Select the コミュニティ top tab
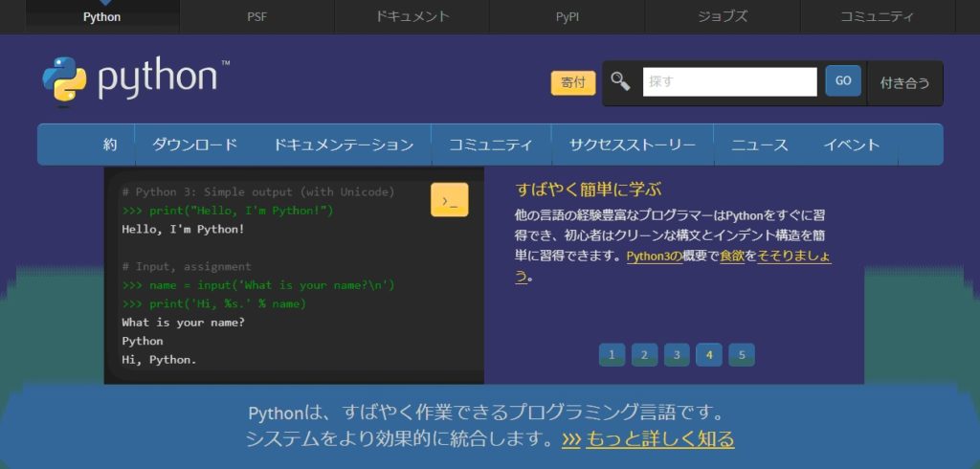980x469 pixels. [878, 17]
